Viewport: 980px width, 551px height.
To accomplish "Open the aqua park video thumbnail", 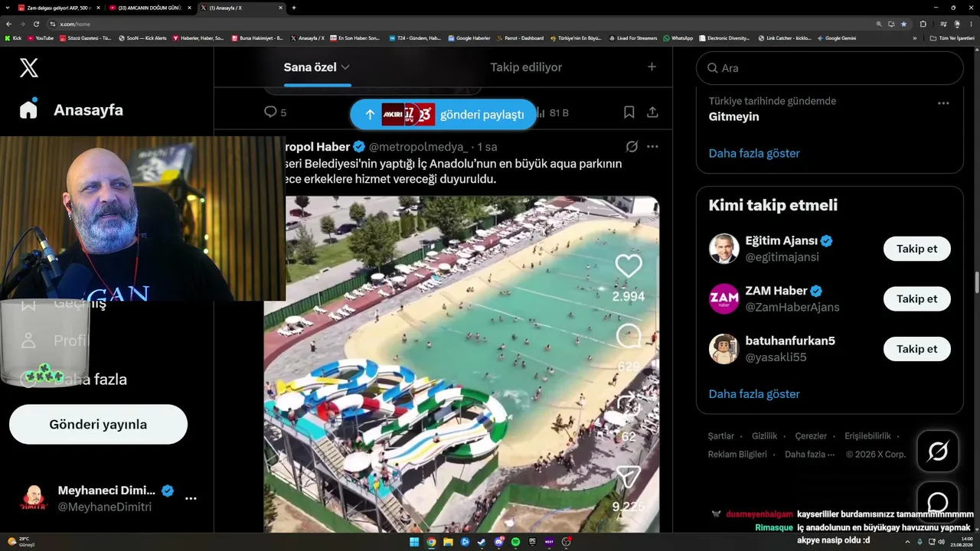I will pyautogui.click(x=462, y=364).
